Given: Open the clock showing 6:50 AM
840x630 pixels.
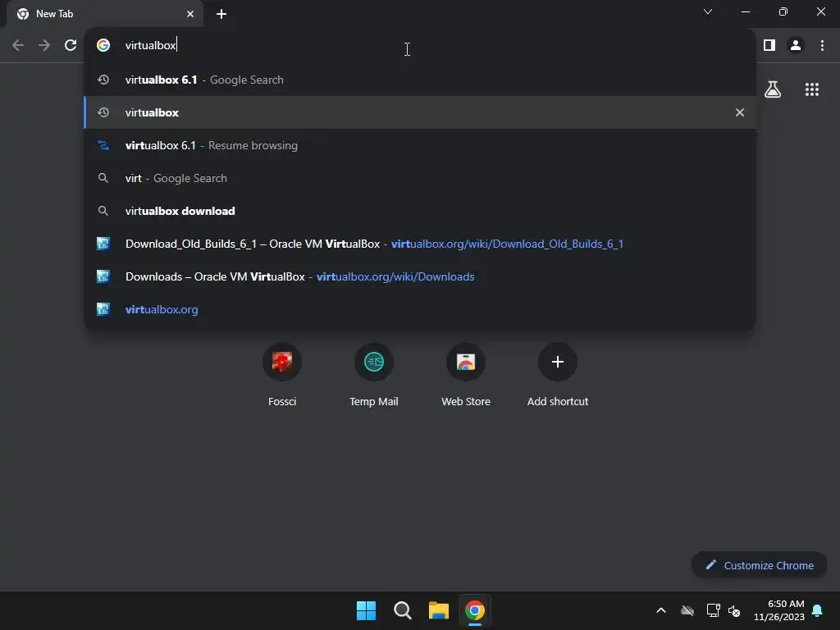Looking at the screenshot, I should (779, 610).
